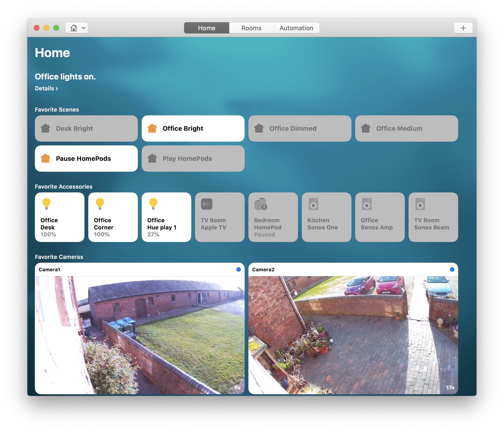
Task: Click the 17s timestamp on Camera2
Action: point(450,388)
